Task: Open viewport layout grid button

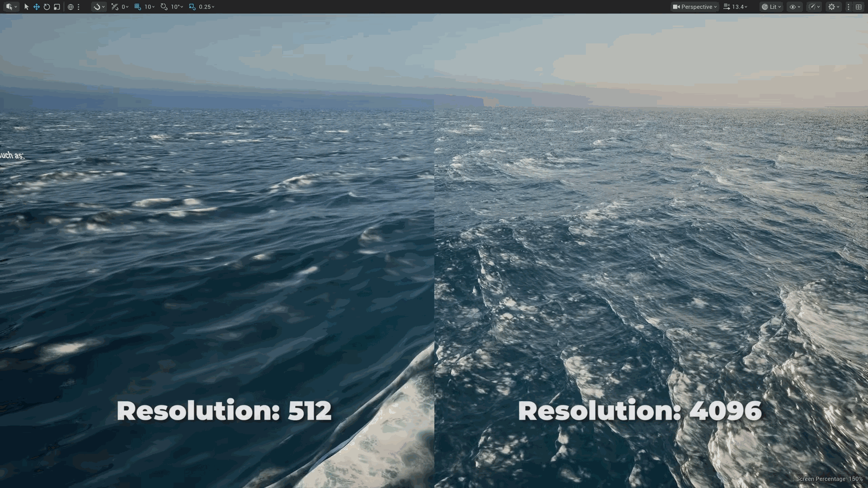Action: [x=859, y=7]
